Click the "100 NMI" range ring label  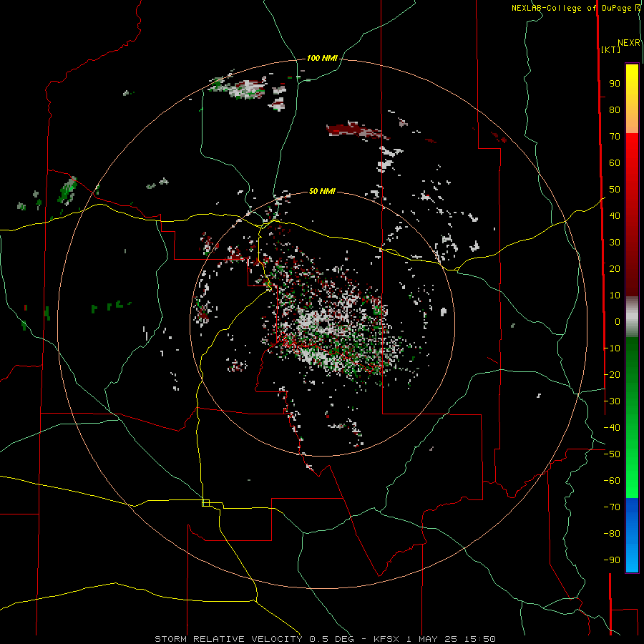click(322, 59)
